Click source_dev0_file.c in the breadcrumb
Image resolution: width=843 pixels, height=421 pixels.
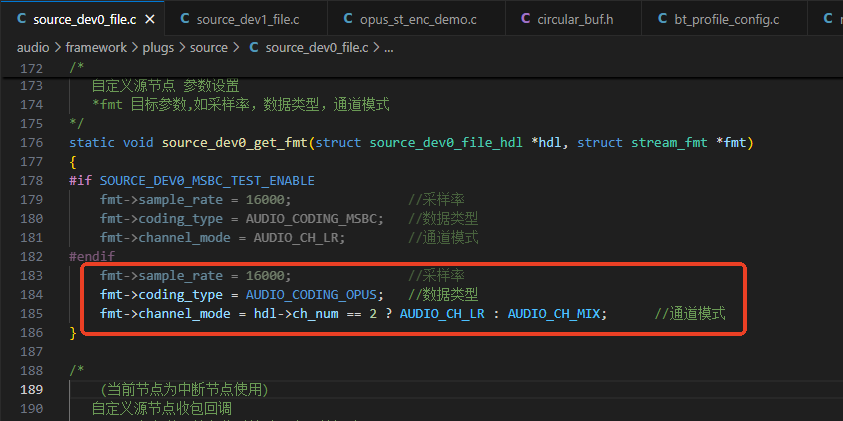tap(317, 48)
